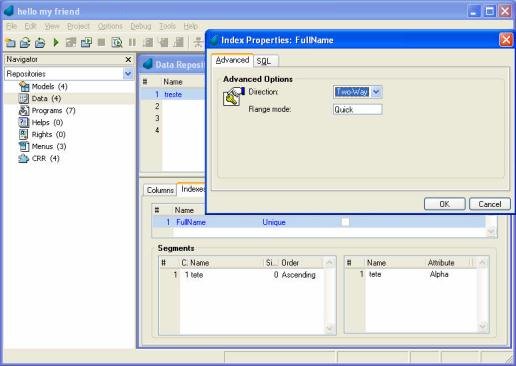This screenshot has width=516, height=366.
Task: Open the Tools menu
Action: tap(167, 26)
